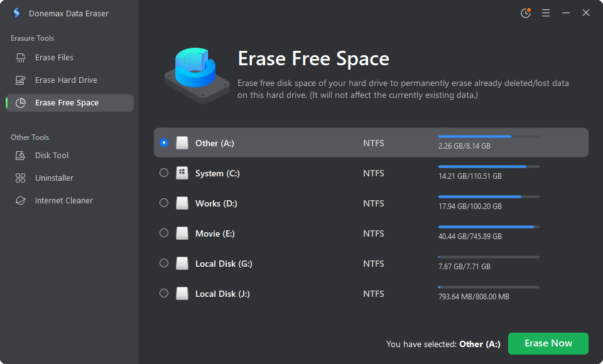Click the usage bar for Works (D:)
Screen dimensions: 603x364
[x=489, y=197]
